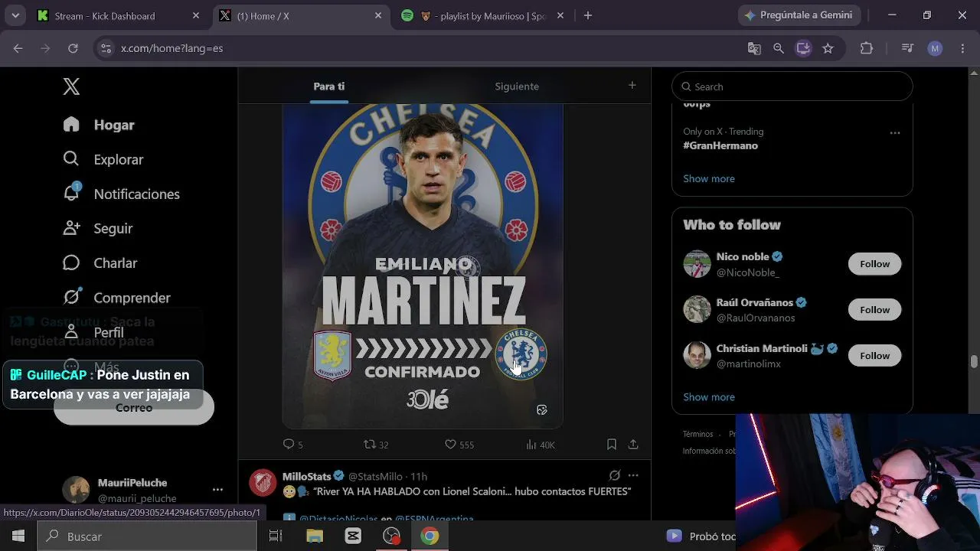The image size is (980, 551).
Task: Open the Seguir sidebar item
Action: [x=98, y=228]
